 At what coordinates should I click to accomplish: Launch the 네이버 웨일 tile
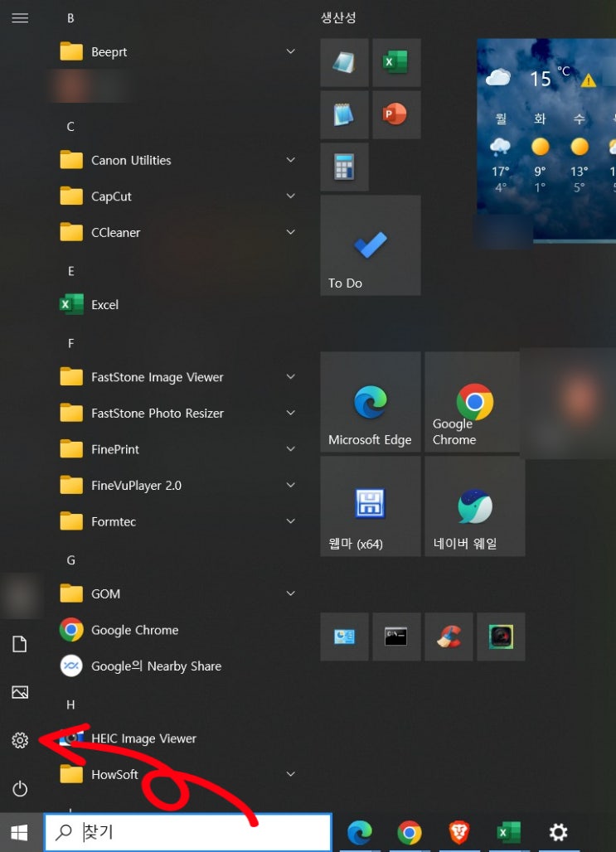coord(474,506)
